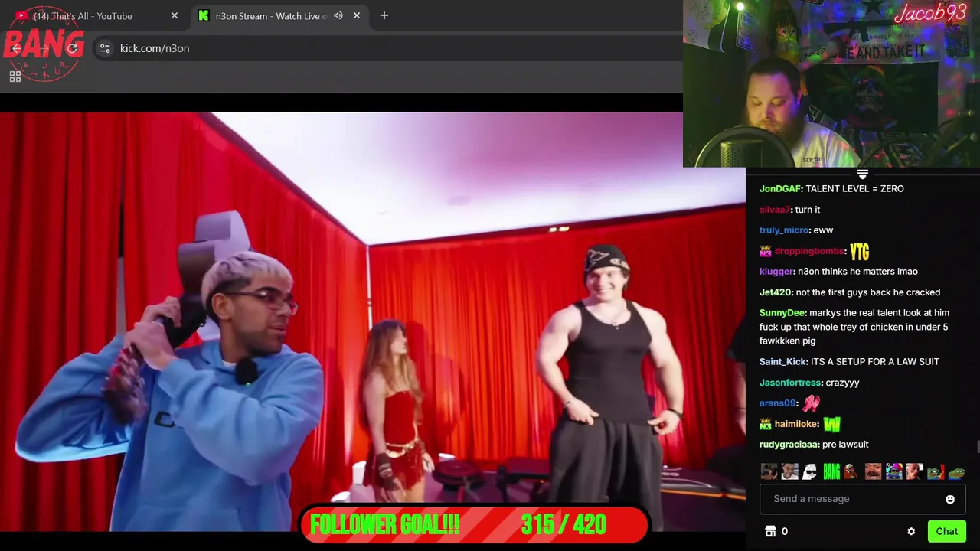
Task: Open JonDGAF's chat profile
Action: (780, 188)
